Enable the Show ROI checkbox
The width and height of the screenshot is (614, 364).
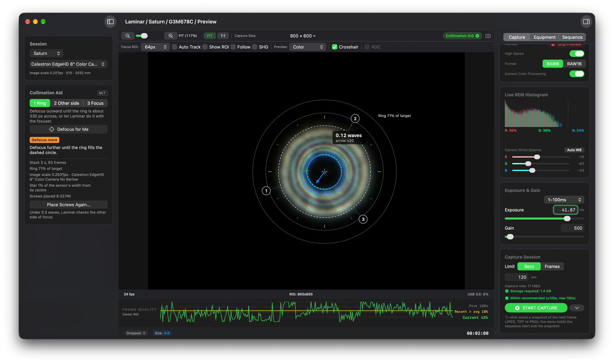(x=205, y=47)
